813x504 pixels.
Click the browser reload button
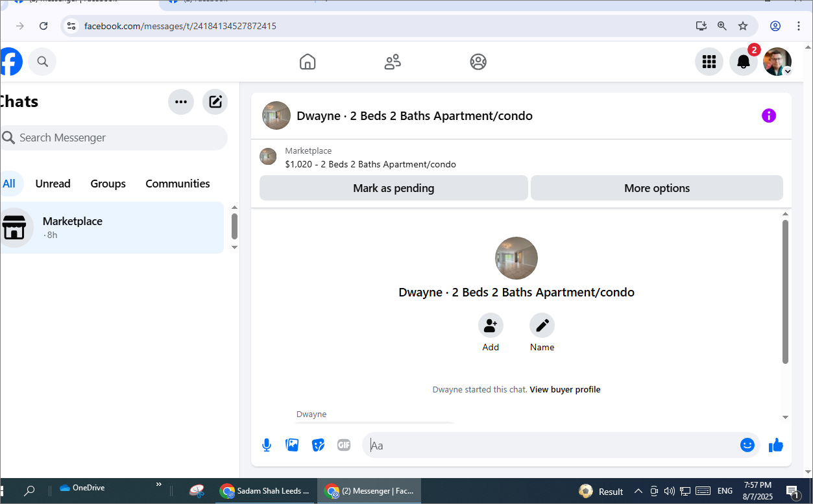coord(43,26)
